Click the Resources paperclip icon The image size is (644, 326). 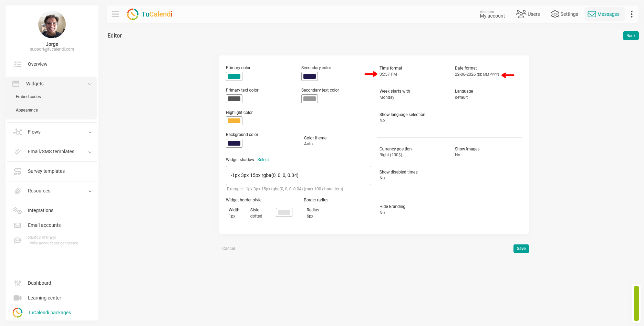[18, 191]
